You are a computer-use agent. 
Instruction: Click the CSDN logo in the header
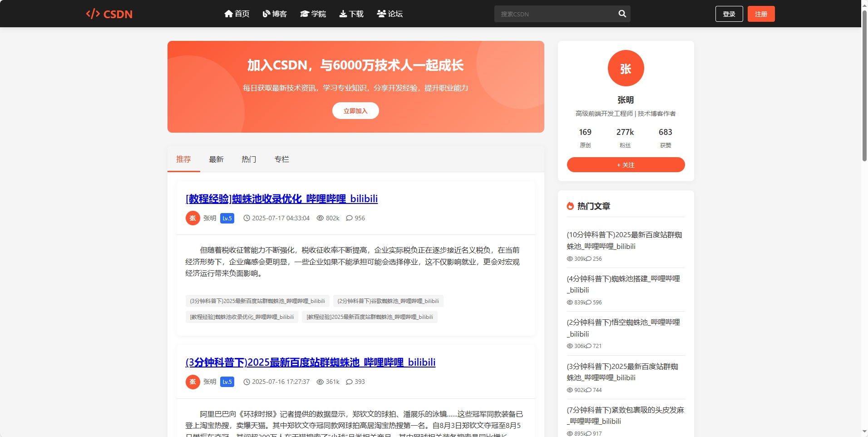(x=109, y=14)
